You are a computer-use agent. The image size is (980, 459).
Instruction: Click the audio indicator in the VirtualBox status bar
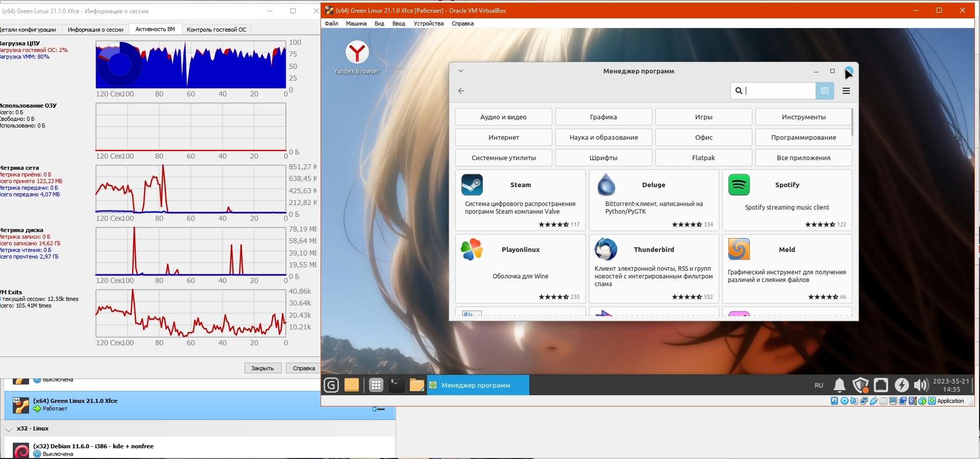[854, 401]
